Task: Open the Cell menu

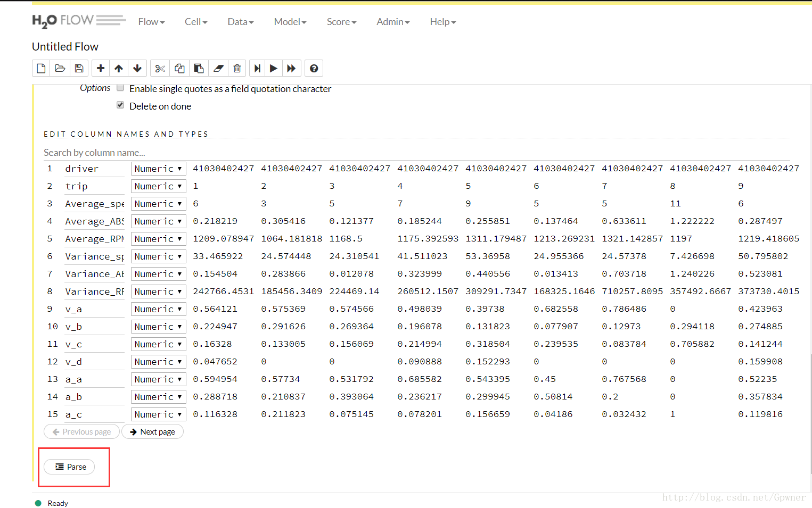Action: click(196, 22)
